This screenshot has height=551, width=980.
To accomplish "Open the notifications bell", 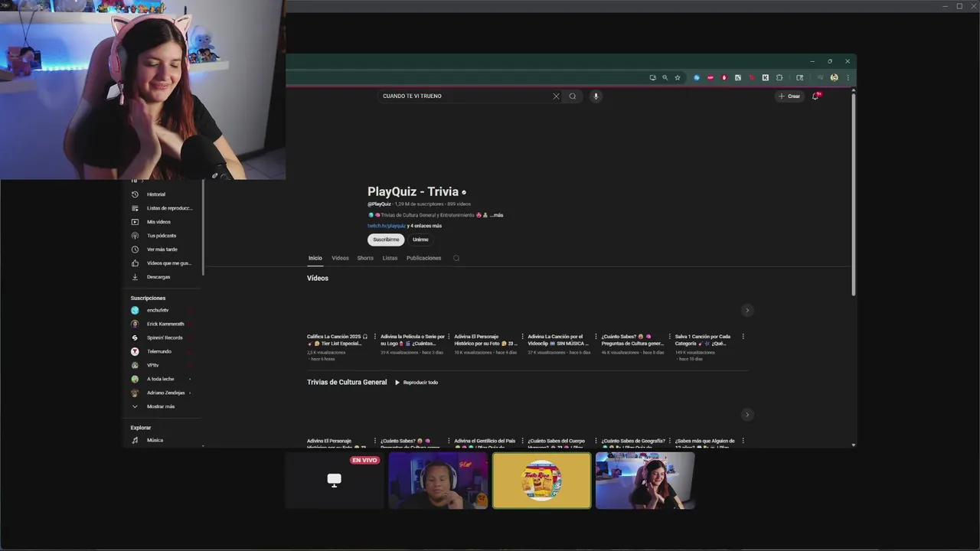I will (x=815, y=96).
